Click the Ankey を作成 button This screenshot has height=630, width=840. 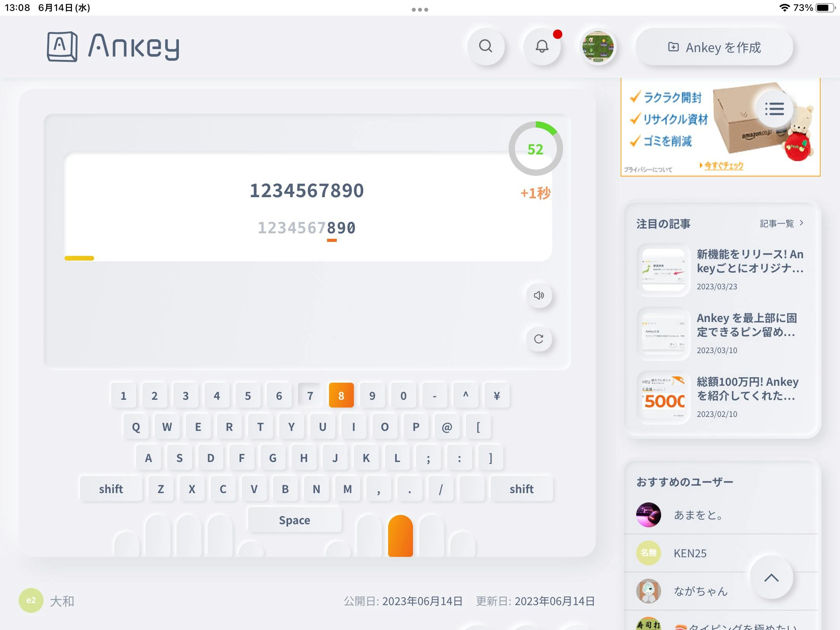point(714,47)
